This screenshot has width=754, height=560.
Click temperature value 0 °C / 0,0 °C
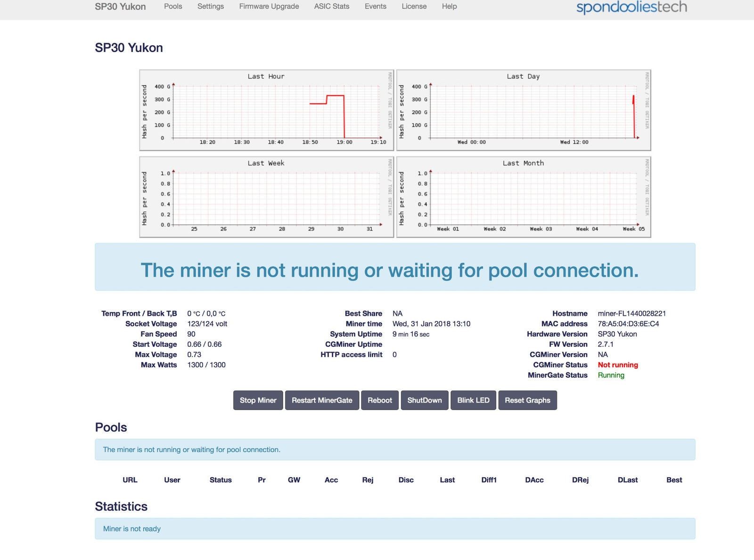click(206, 313)
